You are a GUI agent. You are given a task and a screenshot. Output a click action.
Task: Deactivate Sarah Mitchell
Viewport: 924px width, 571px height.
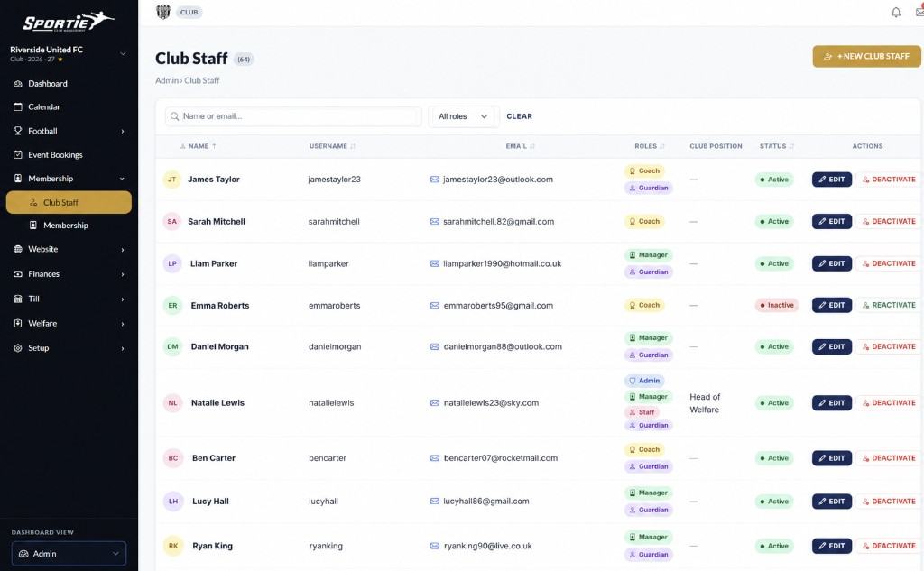click(889, 222)
